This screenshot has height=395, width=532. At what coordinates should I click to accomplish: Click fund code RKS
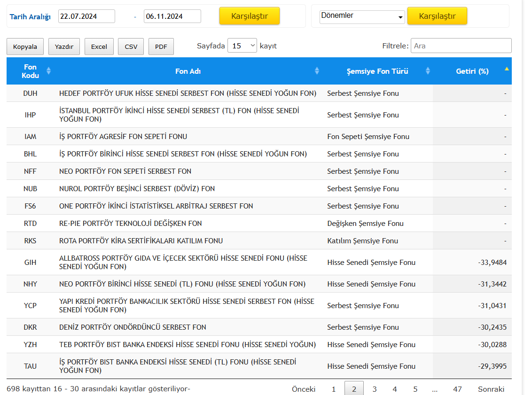coord(30,241)
